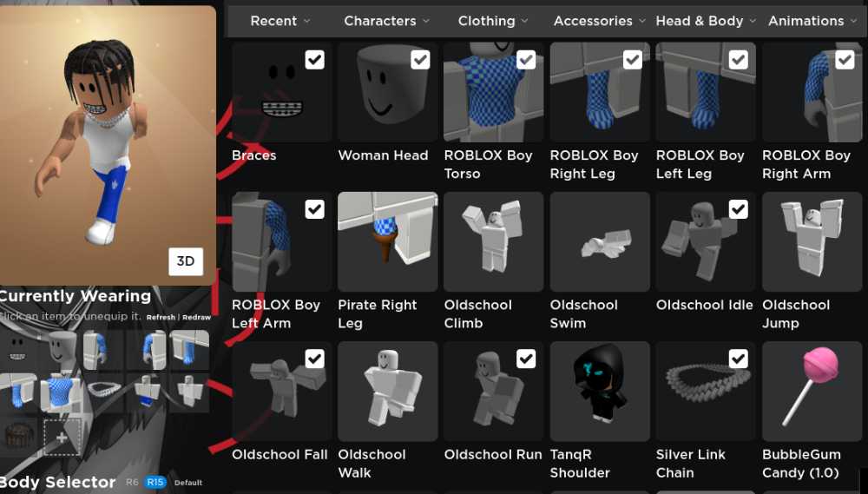Viewport: 868px width, 494px height.
Task: Unequip the blue checkered torso thumbnail
Action: click(62, 392)
